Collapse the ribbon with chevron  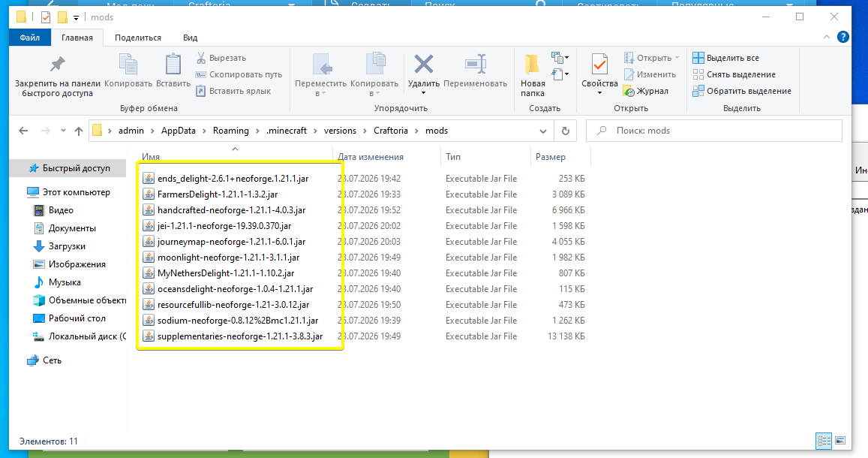[x=827, y=37]
